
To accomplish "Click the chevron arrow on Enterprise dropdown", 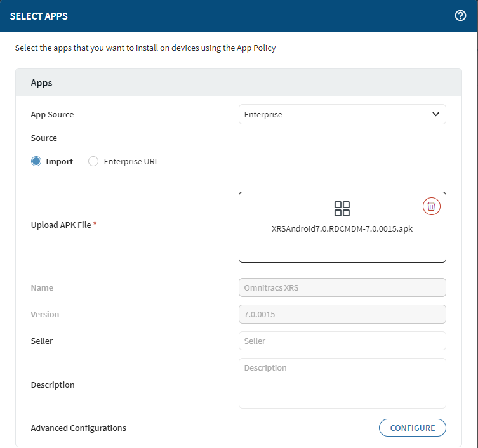I will [x=435, y=114].
